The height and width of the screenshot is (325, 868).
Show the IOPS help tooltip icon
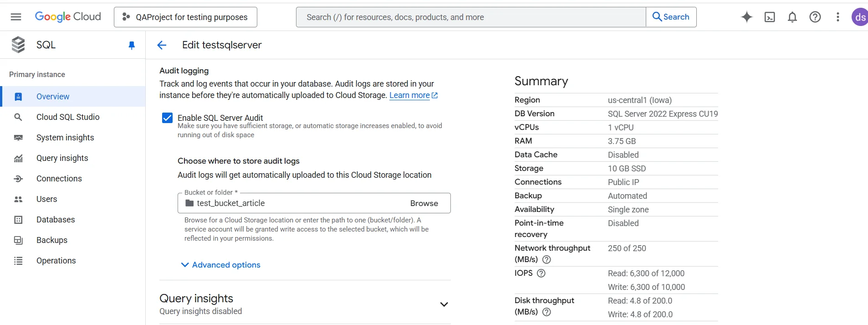tap(541, 273)
